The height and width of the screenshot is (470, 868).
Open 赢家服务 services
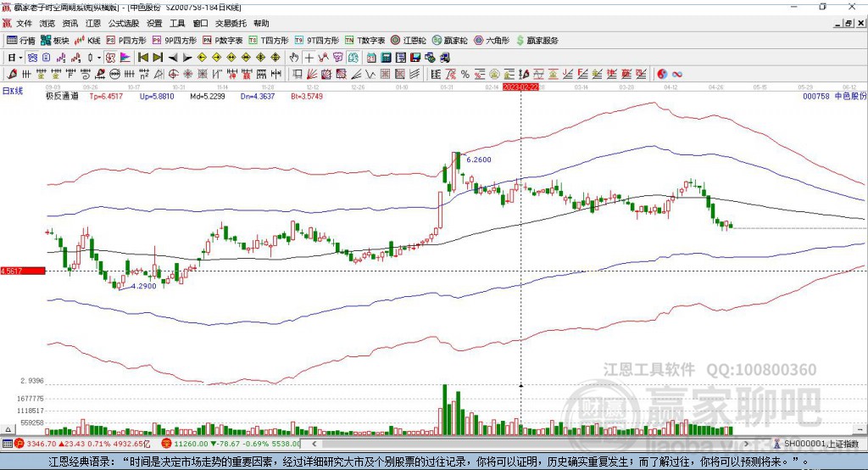point(537,41)
